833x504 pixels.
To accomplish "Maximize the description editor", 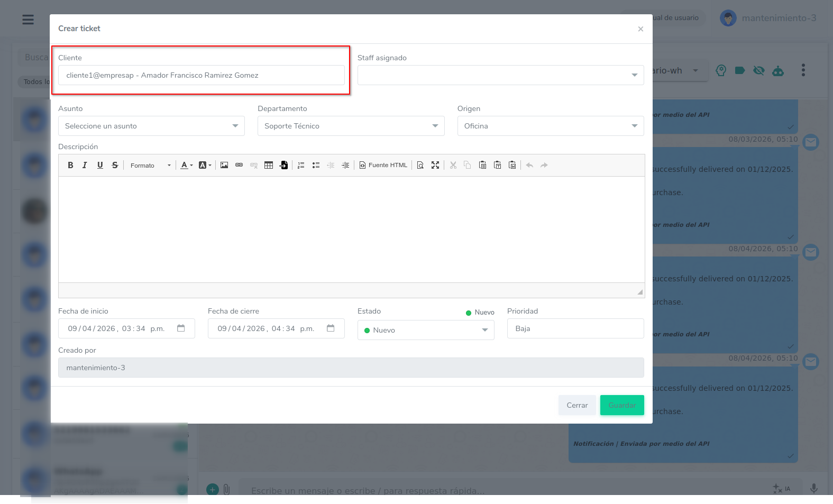I will tap(435, 165).
